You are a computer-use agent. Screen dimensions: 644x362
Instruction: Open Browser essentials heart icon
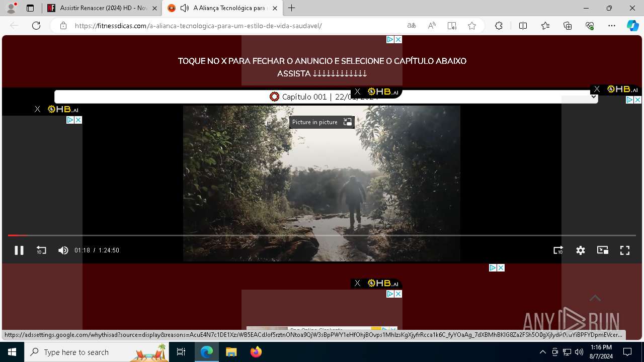[x=590, y=26]
